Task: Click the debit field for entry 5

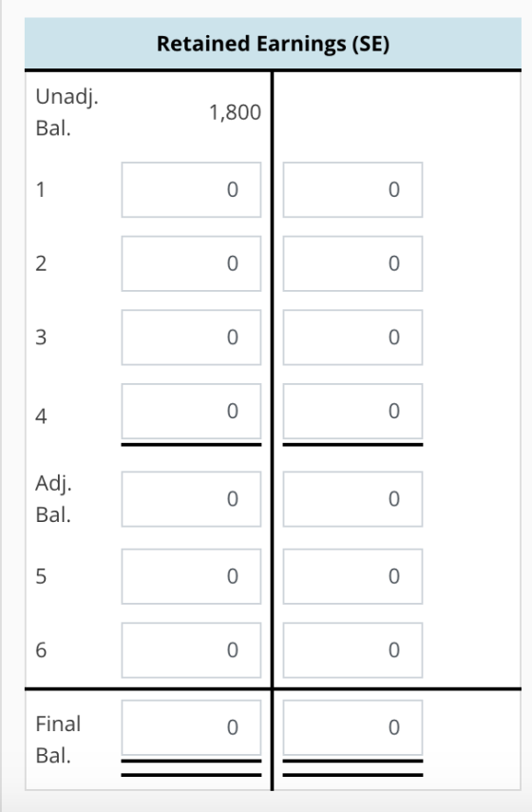Action: point(192,576)
